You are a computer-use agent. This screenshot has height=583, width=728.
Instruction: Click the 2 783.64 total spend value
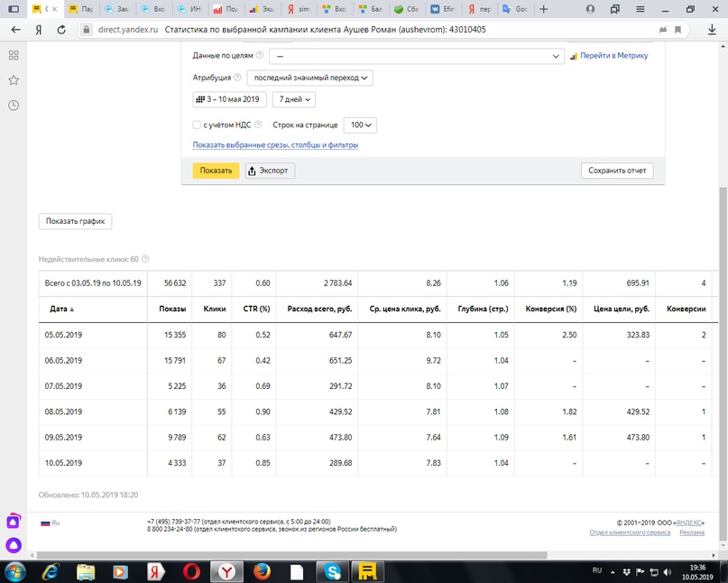click(x=337, y=283)
